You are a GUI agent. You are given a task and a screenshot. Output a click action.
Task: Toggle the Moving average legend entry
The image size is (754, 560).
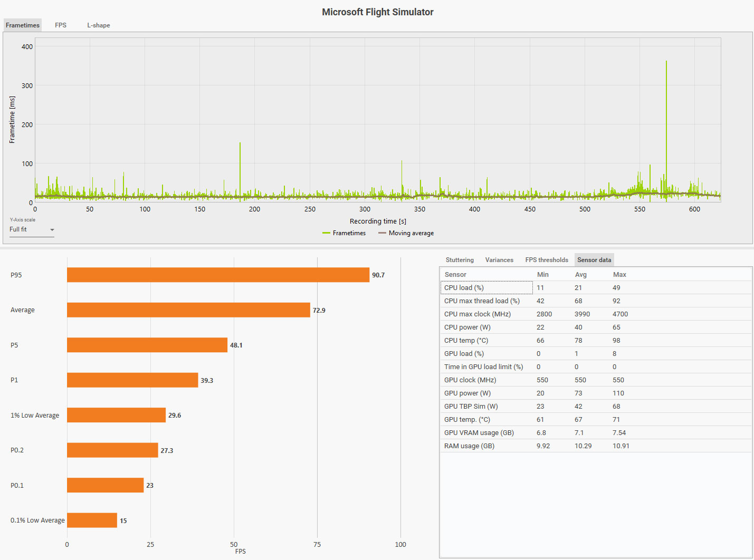406,233
